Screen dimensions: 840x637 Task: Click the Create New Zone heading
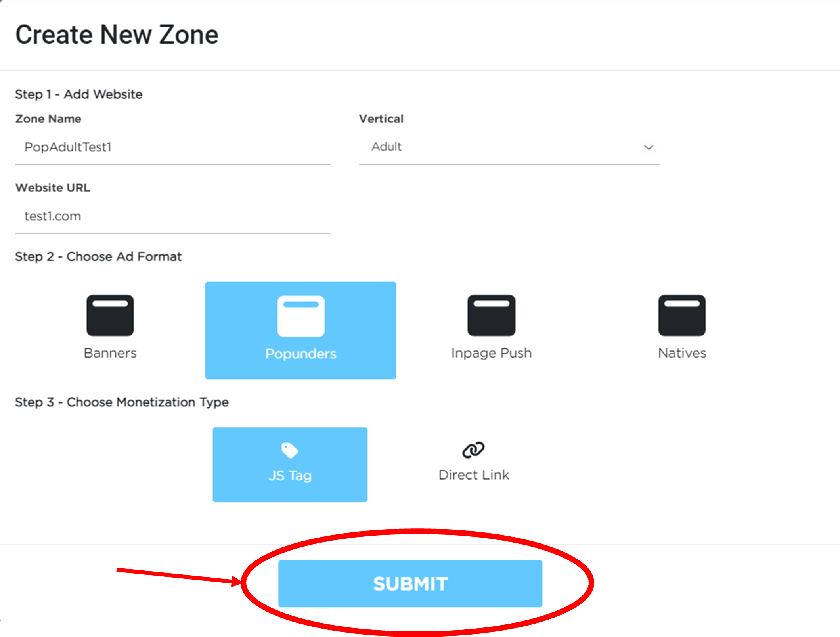[117, 34]
